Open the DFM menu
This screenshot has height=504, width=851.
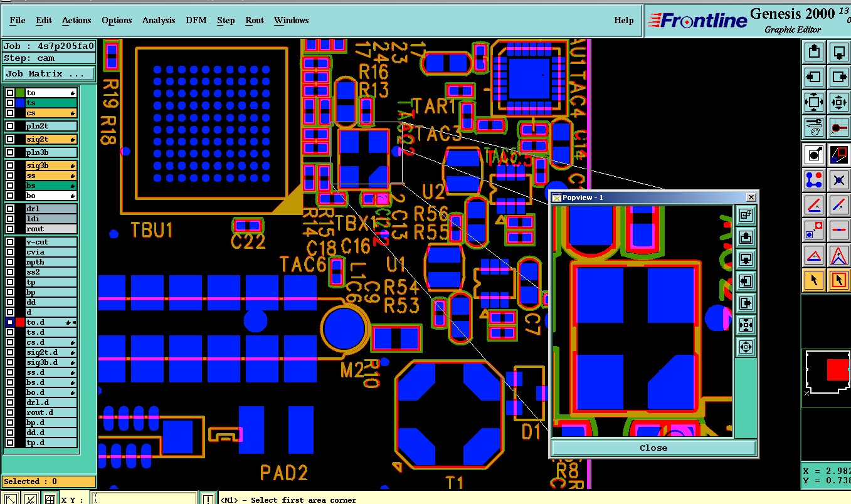coord(196,21)
